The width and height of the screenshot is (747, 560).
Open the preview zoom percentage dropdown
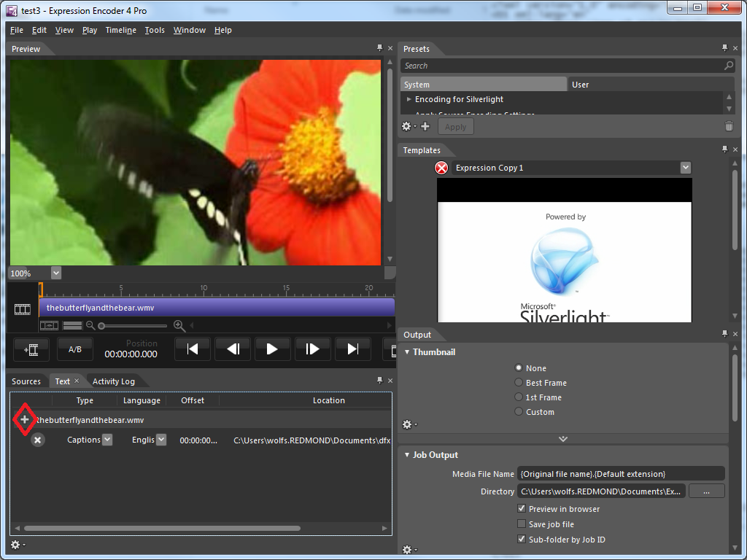[57, 273]
